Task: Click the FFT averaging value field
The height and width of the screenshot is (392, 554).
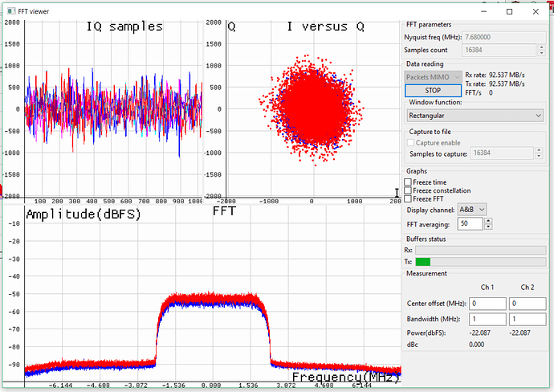Action: click(467, 223)
